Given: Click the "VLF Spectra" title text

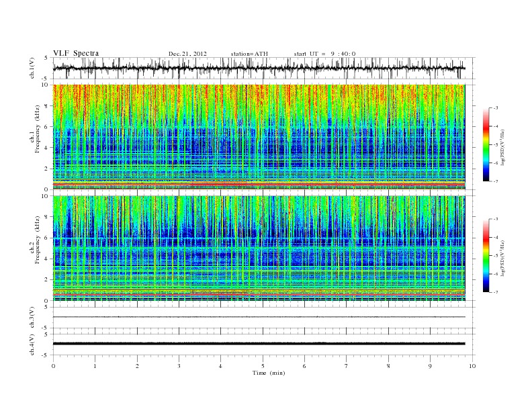Looking at the screenshot, I should tap(76, 53).
